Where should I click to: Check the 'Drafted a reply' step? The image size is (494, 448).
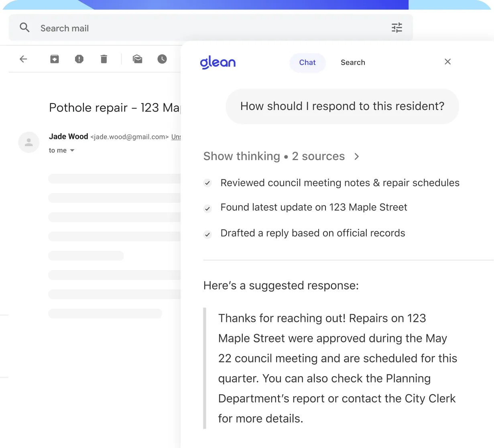(207, 234)
